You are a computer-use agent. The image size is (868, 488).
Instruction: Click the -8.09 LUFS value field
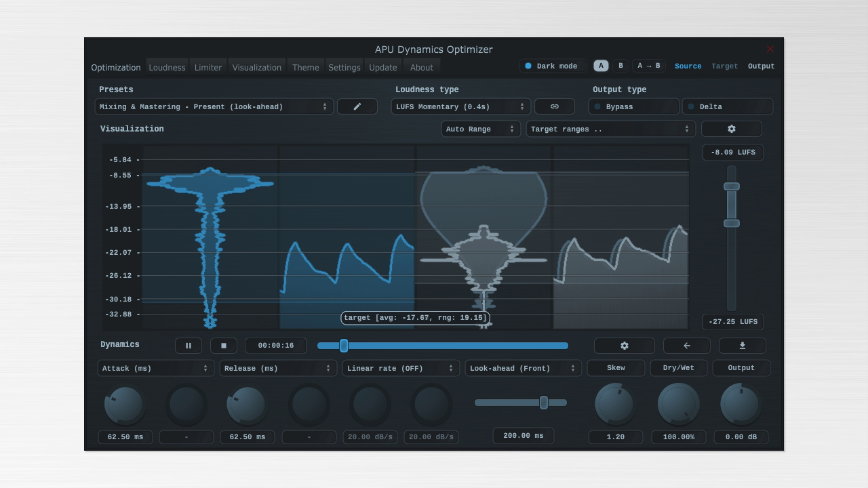[733, 152]
